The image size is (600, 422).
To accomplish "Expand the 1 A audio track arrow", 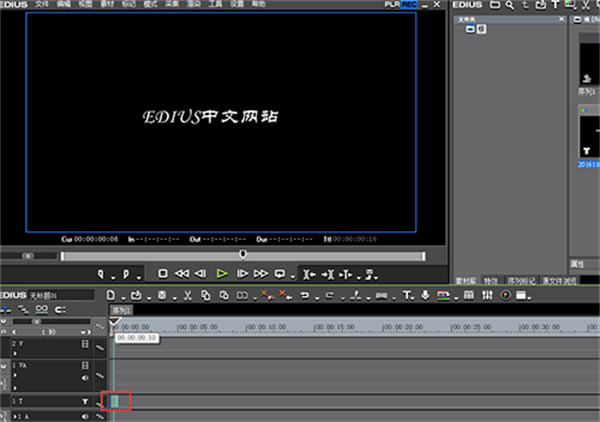I will tap(15, 416).
